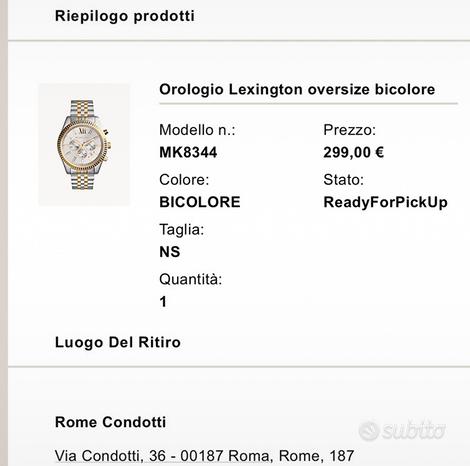
Task: Click the Riepilogo prodotti heading
Action: pos(125,16)
